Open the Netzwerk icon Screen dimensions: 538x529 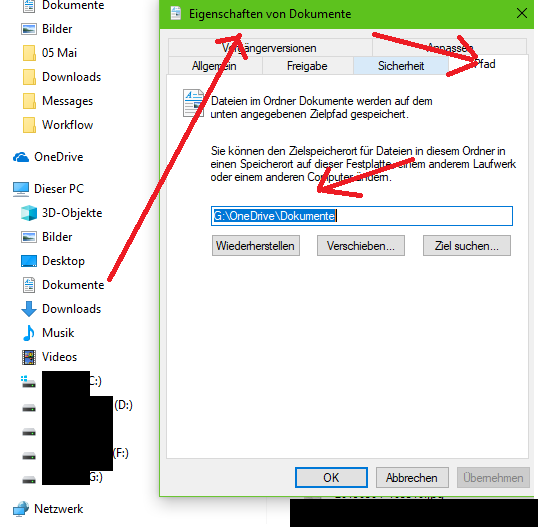point(21,509)
